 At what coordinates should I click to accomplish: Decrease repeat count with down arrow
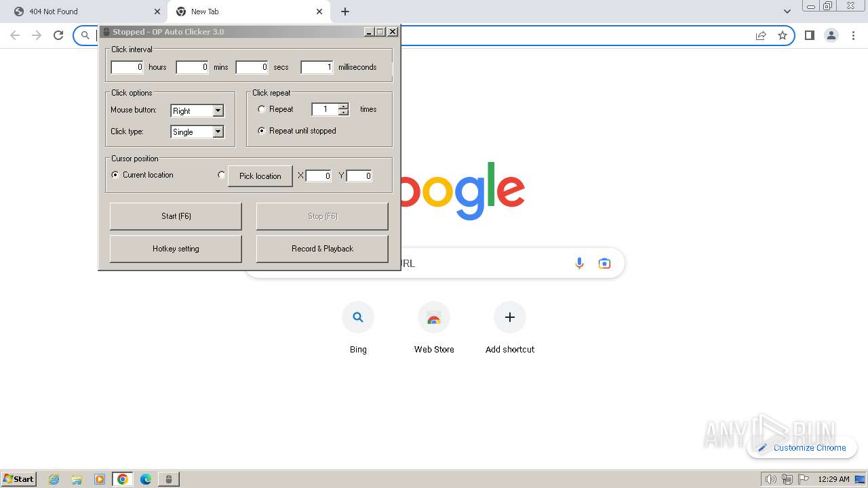click(x=344, y=112)
